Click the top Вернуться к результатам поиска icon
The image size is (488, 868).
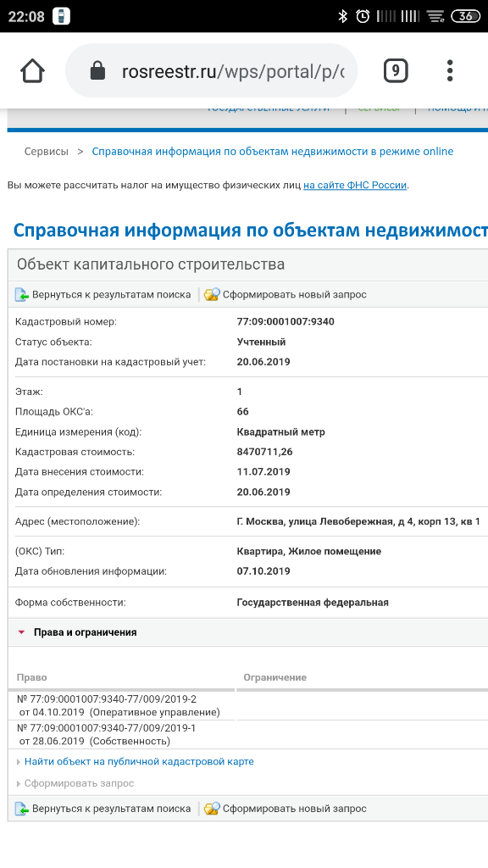pyautogui.click(x=21, y=294)
